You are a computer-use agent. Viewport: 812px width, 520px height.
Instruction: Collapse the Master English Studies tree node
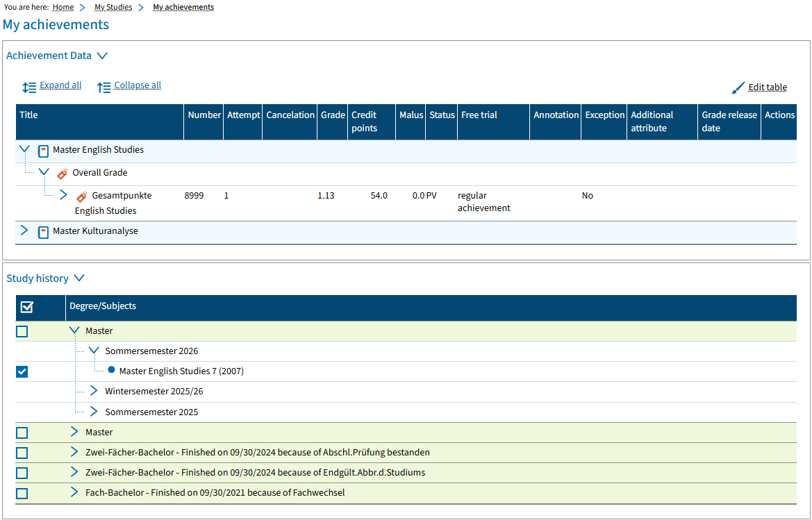[x=24, y=149]
